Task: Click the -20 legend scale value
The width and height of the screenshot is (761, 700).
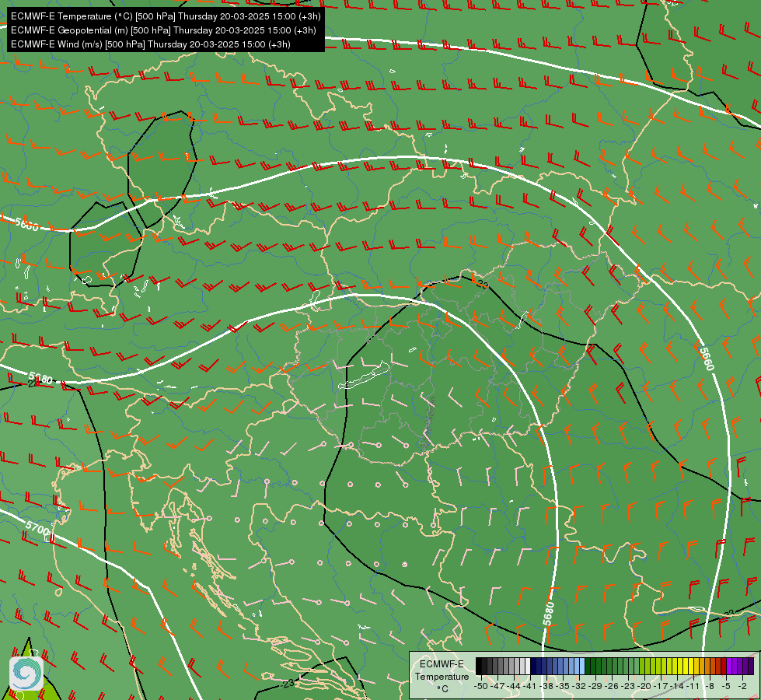Action: (644, 686)
